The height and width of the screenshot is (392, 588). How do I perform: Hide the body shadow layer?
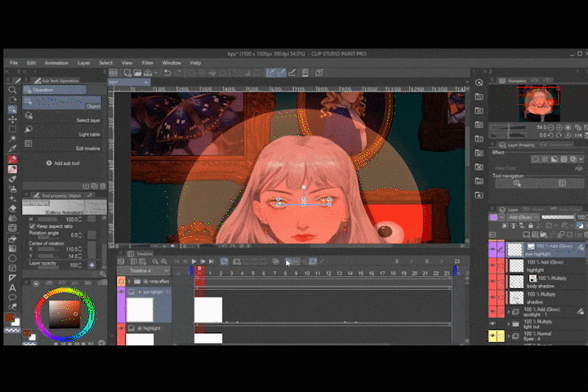(x=492, y=282)
